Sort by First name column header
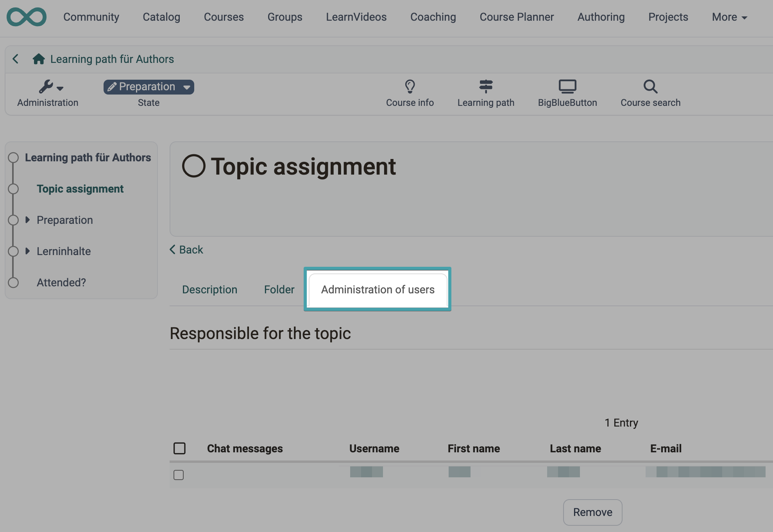Screen dimensions: 773x532 pos(474,448)
